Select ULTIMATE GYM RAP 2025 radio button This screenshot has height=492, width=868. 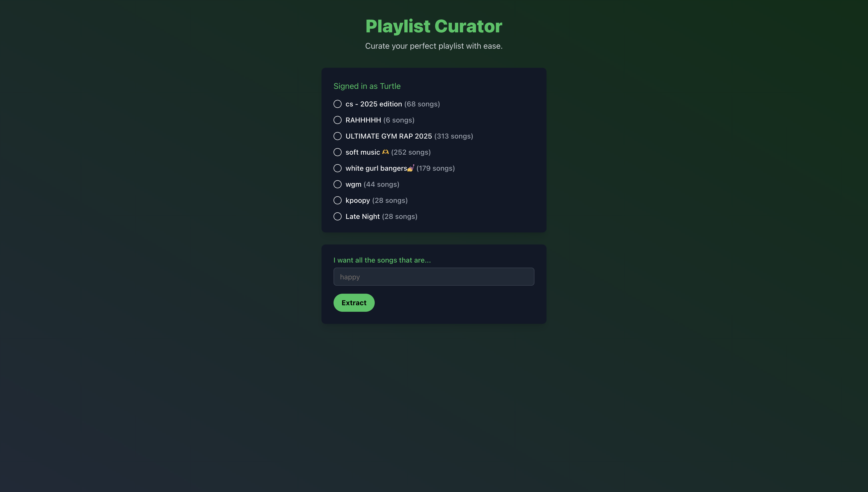point(337,136)
